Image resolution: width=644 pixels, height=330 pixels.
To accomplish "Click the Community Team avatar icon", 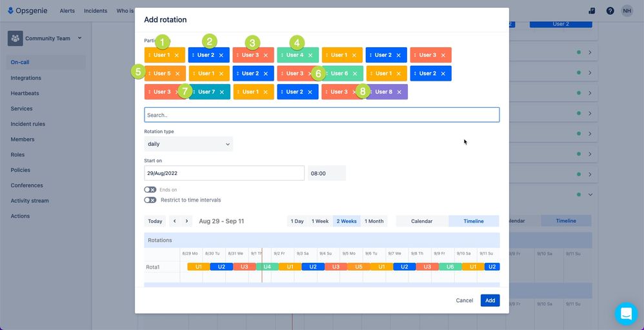I will [x=15, y=38].
